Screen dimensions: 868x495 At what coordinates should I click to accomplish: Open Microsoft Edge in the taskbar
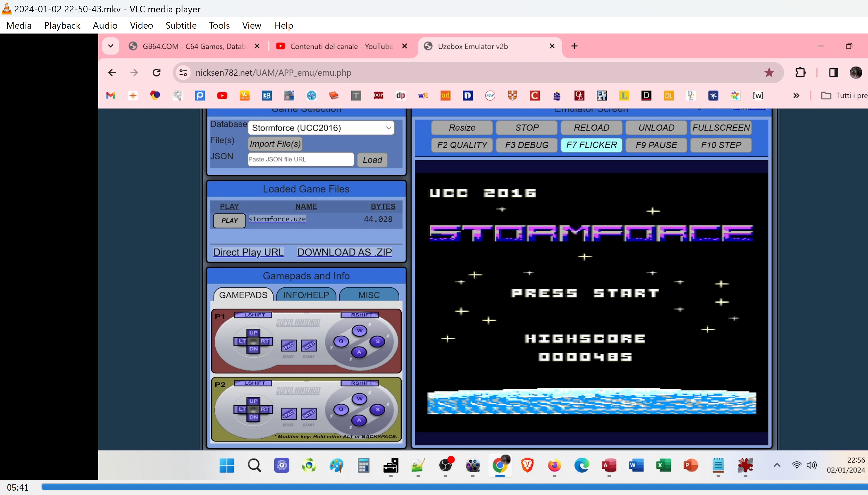coord(582,465)
